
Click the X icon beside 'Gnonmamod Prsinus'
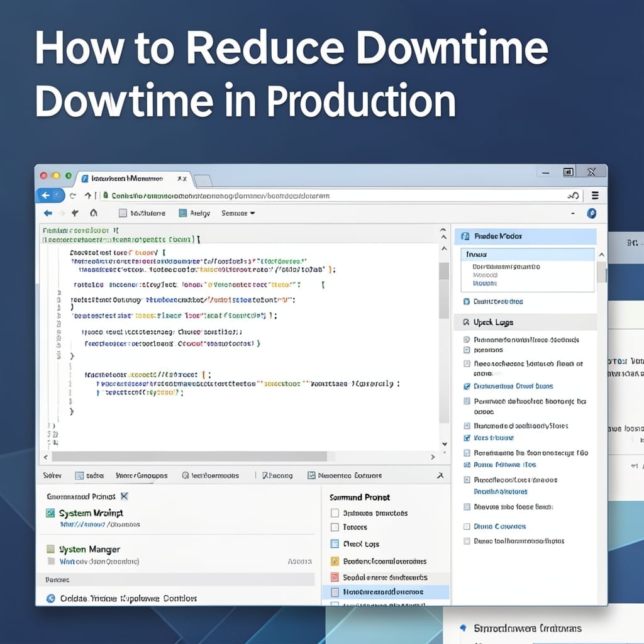pos(125,496)
